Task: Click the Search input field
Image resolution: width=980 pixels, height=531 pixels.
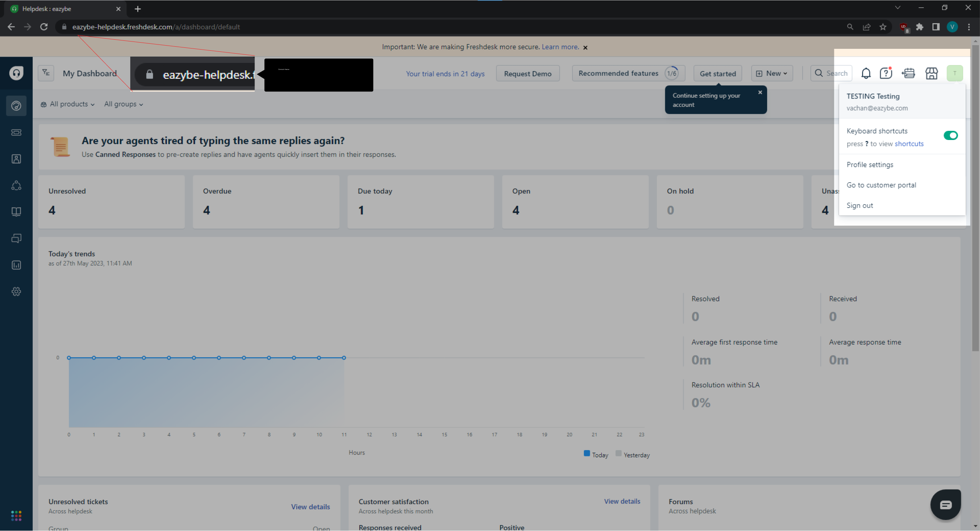Action: tap(836, 73)
